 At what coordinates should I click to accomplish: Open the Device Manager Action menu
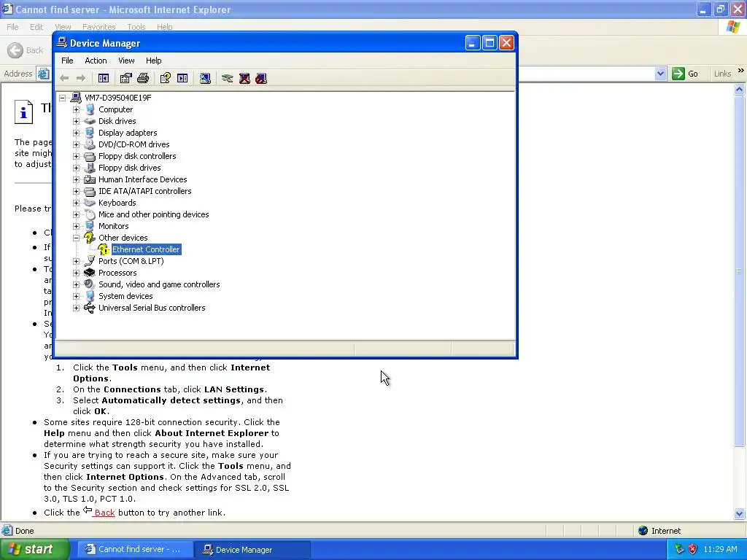[x=96, y=61]
